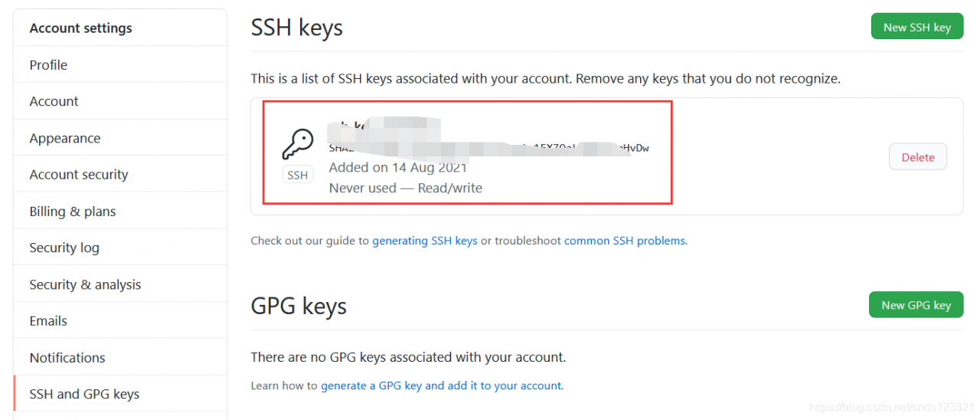Click the SSH keys section heading
Viewport: 980px width, 420px height.
point(297,28)
